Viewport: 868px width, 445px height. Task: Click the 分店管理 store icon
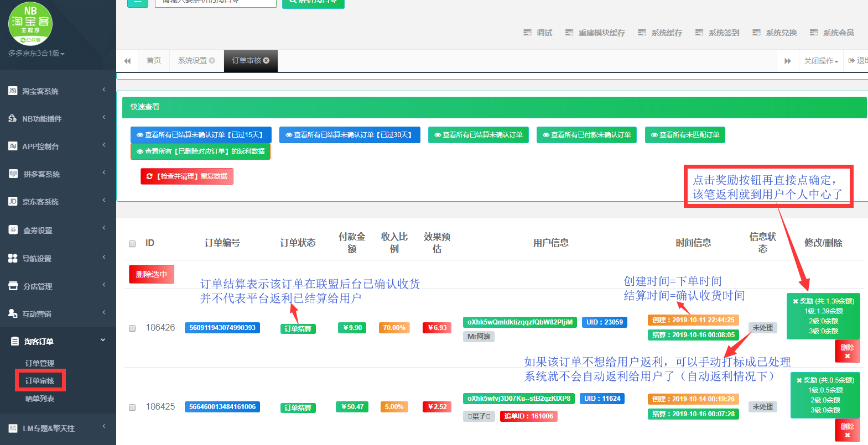point(13,286)
